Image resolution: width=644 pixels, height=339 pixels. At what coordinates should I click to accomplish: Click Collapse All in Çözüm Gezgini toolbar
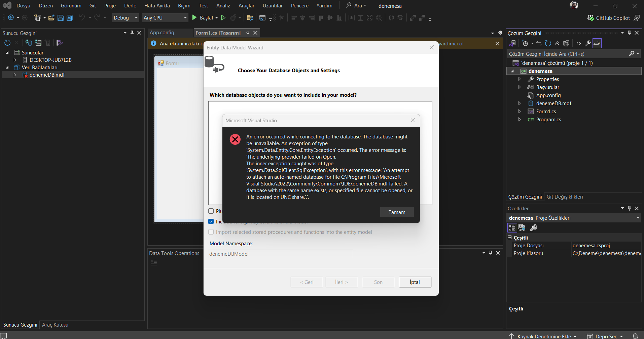557,43
